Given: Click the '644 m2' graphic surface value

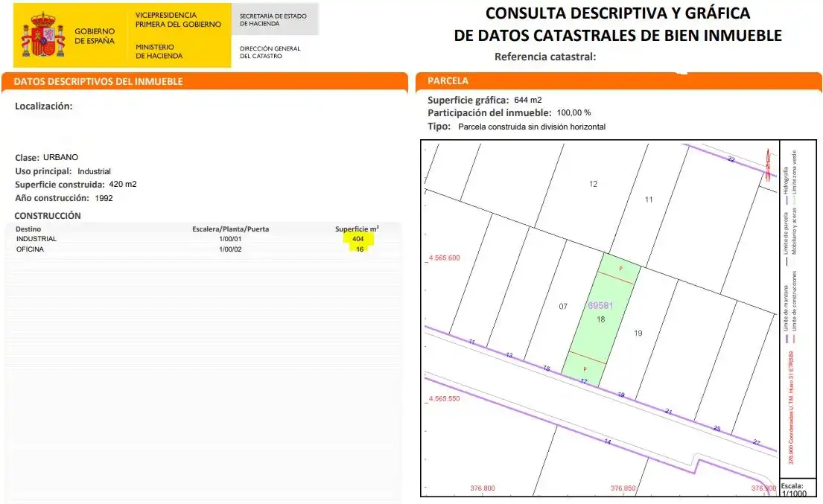Looking at the screenshot, I should [x=528, y=100].
